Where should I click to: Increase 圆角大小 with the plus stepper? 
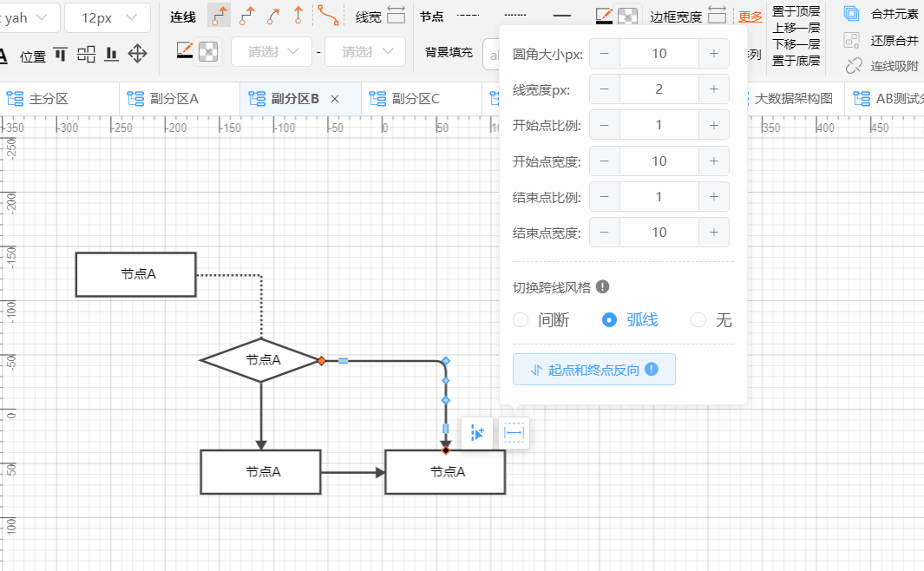click(713, 53)
